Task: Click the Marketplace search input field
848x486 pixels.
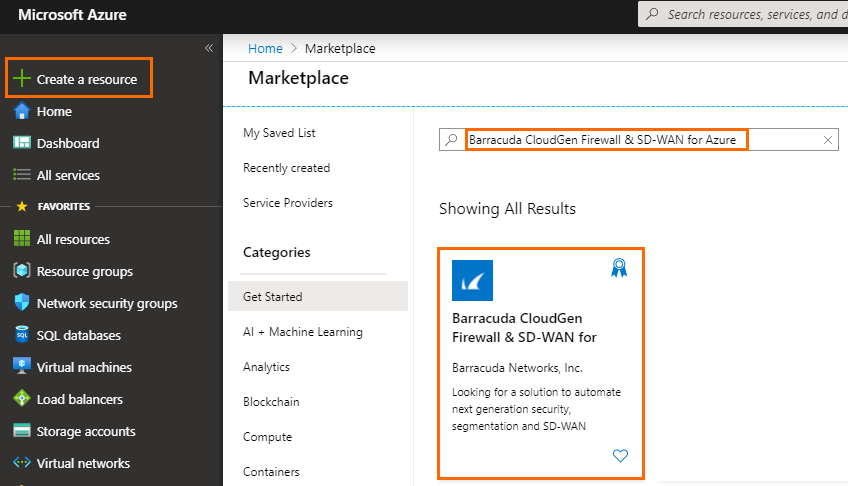Action: click(x=639, y=139)
